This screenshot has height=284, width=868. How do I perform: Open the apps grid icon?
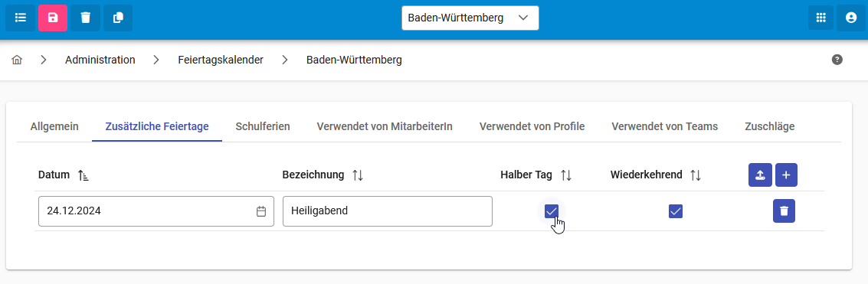[x=821, y=18]
